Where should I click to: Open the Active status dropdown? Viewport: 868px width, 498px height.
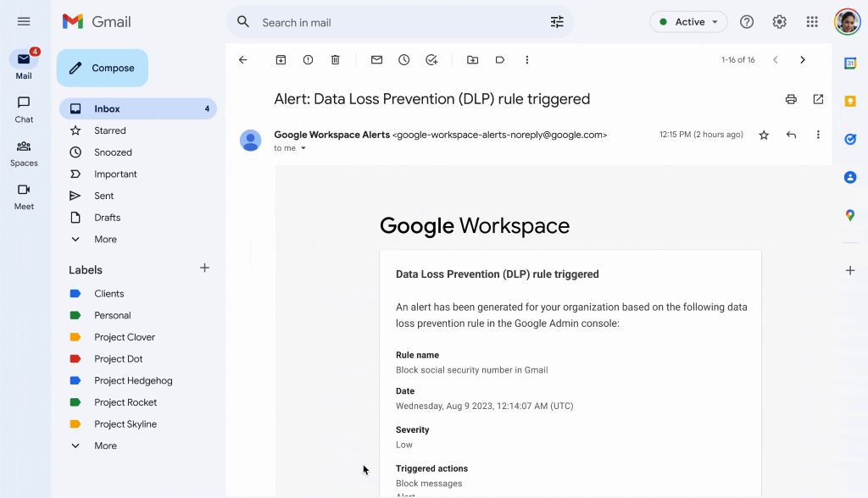click(x=688, y=22)
